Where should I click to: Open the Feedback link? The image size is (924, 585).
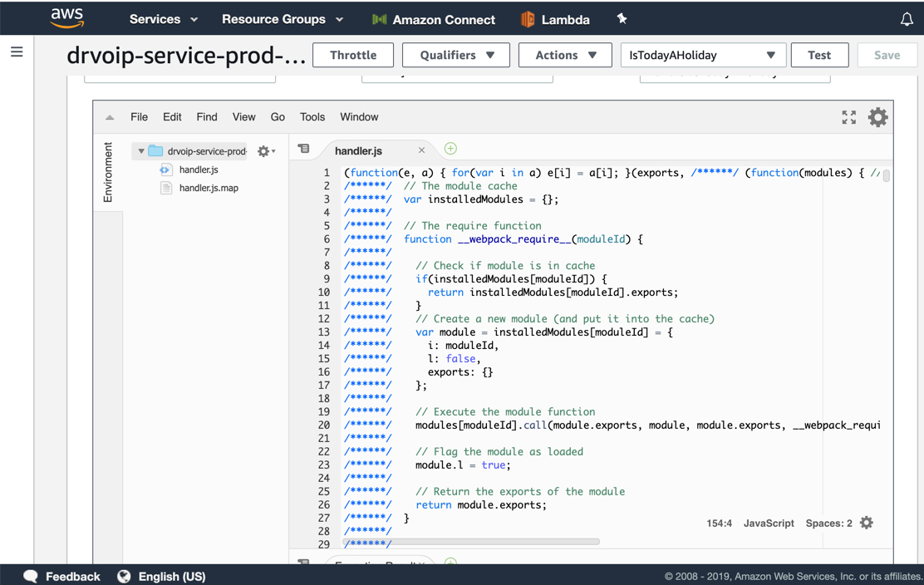pos(72,576)
